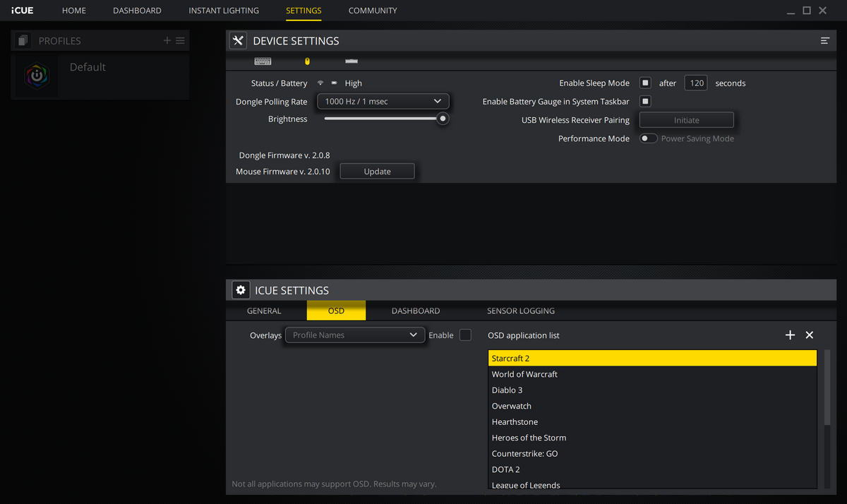Screen dimensions: 847x504
Task: Add application to OSD application list
Action: tap(790, 335)
